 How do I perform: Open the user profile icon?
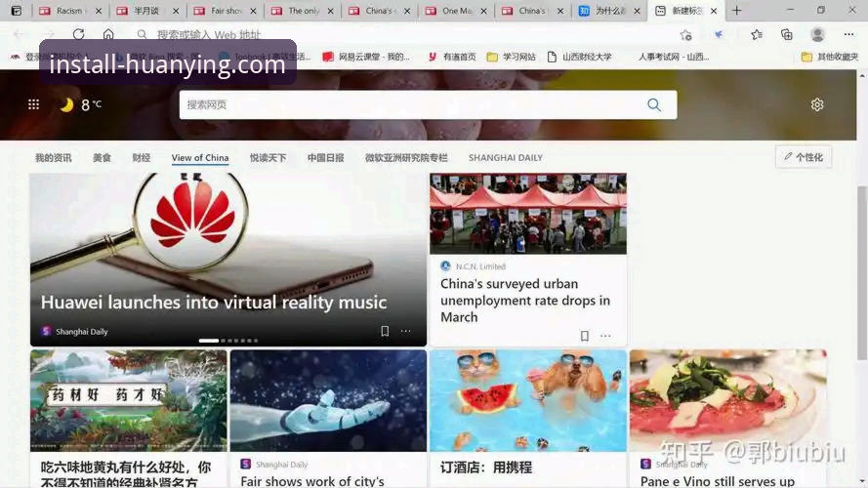click(x=817, y=35)
